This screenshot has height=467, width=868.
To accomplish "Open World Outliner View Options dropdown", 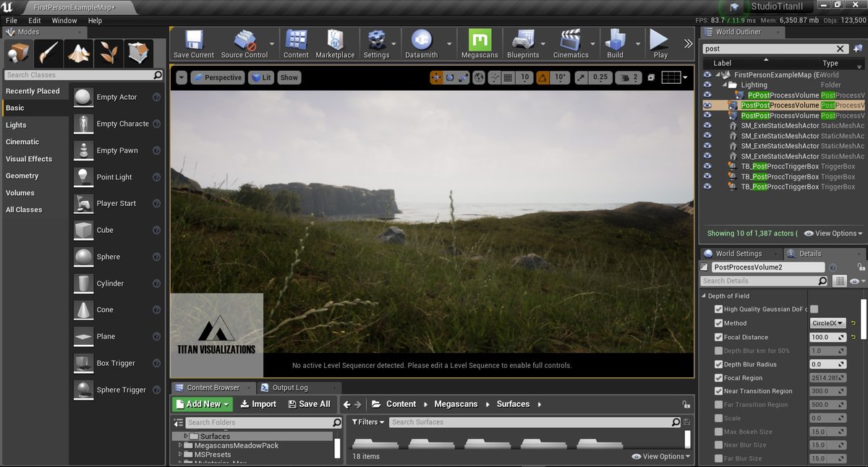I will 833,233.
